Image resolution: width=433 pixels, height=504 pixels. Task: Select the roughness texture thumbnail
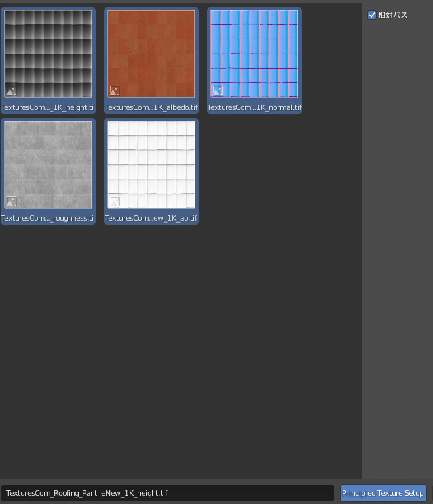coord(48,164)
